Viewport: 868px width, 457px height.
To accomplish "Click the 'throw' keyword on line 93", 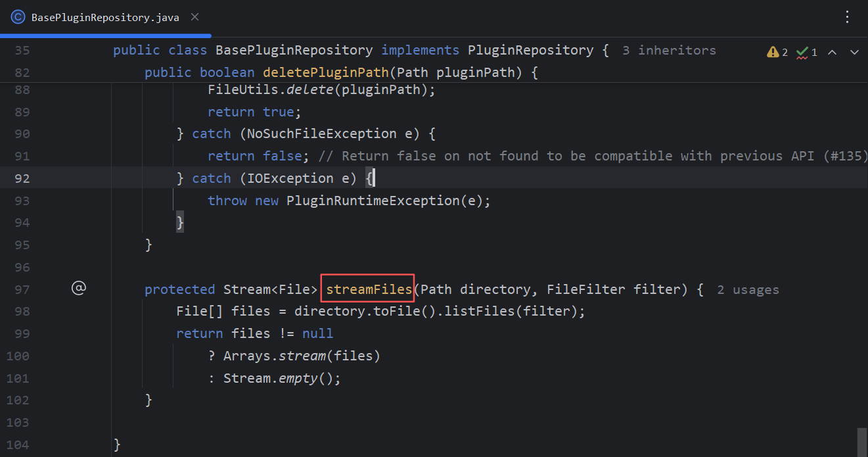I will tap(227, 201).
